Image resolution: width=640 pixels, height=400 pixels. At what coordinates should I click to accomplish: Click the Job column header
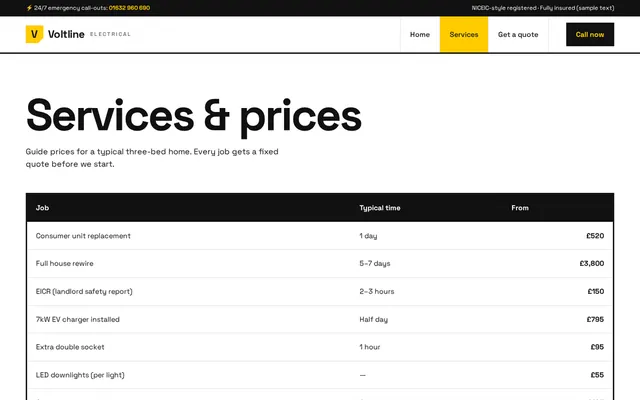42,208
